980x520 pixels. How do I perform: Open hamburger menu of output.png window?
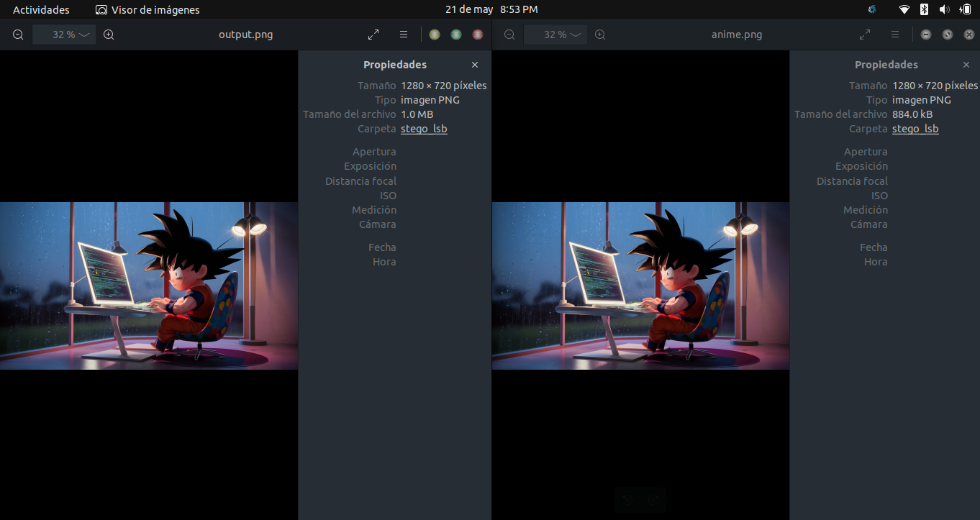point(404,35)
